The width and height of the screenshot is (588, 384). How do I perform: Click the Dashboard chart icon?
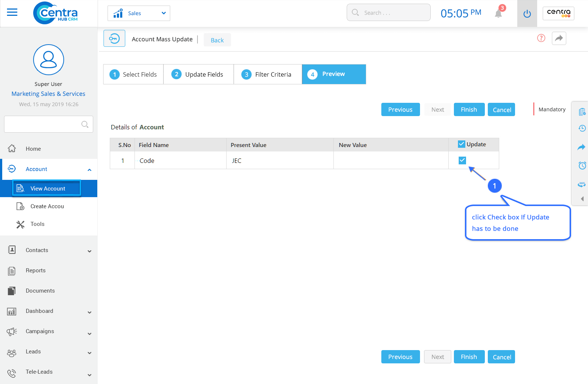[12, 312]
